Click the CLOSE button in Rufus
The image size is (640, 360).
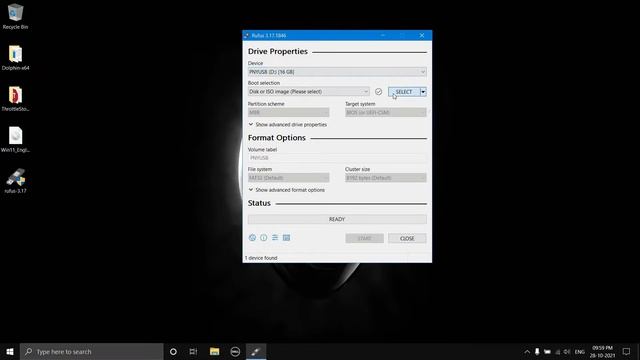[407, 238]
